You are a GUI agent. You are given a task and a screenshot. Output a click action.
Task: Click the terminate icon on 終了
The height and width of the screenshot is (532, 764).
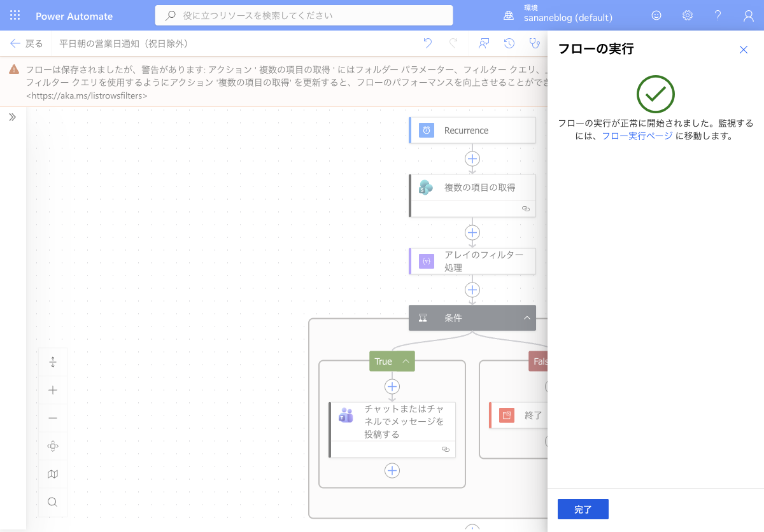pyautogui.click(x=507, y=415)
